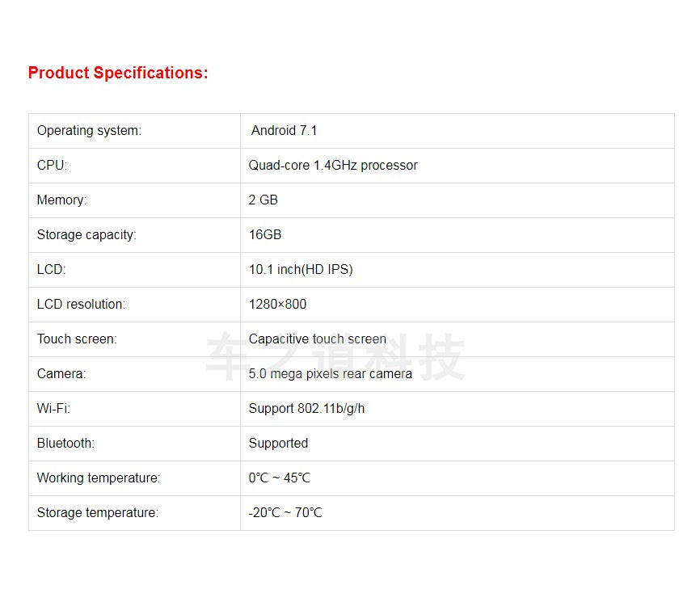The height and width of the screenshot is (606, 700).
Task: Select the Android 7.1 value
Action: pyautogui.click(x=284, y=130)
